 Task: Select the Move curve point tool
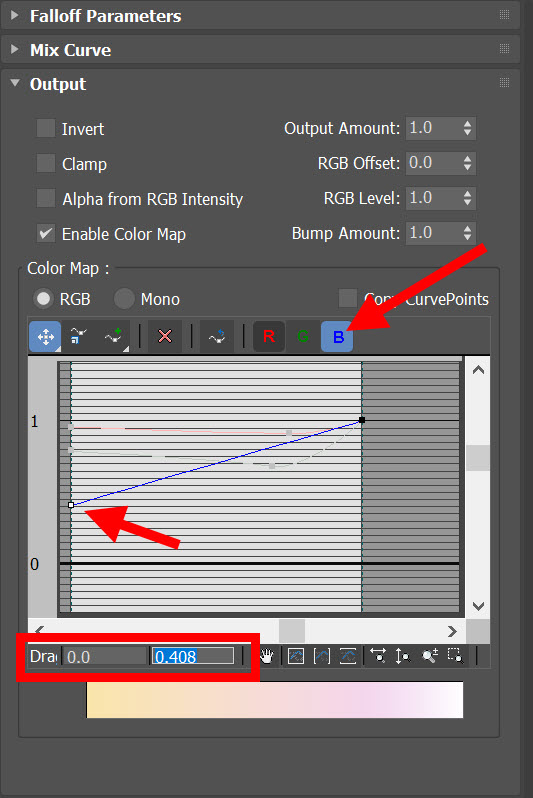pos(45,336)
